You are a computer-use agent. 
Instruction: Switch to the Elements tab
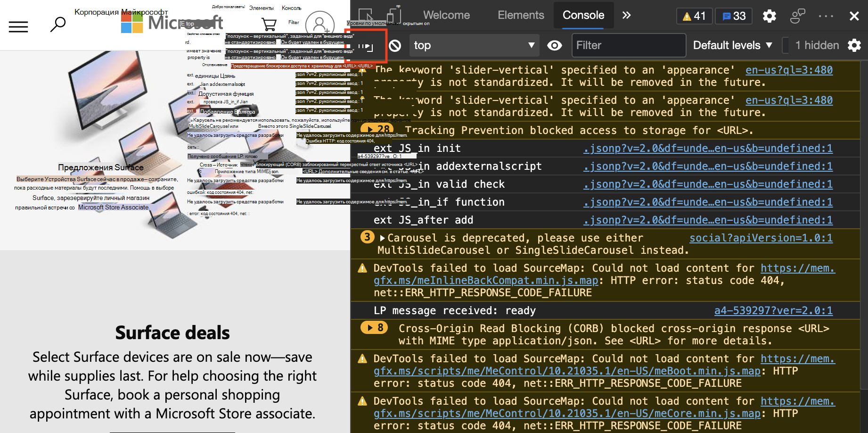pyautogui.click(x=521, y=15)
